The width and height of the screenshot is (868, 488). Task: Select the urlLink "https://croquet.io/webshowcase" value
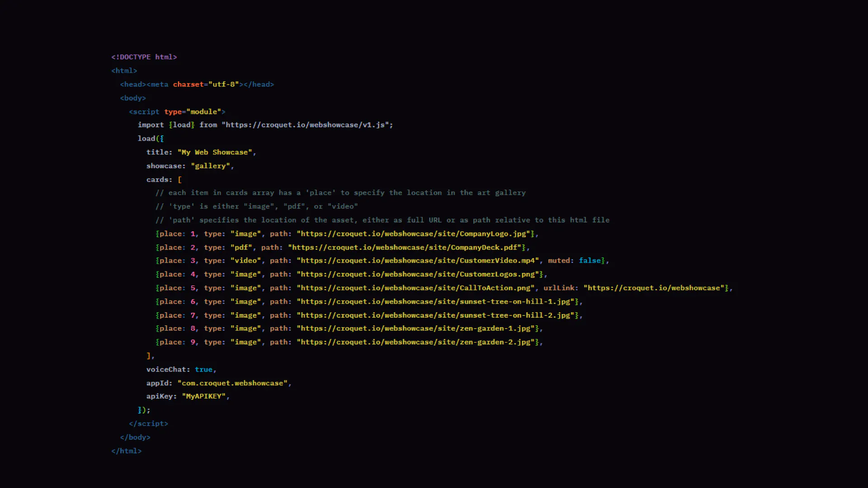click(x=654, y=288)
